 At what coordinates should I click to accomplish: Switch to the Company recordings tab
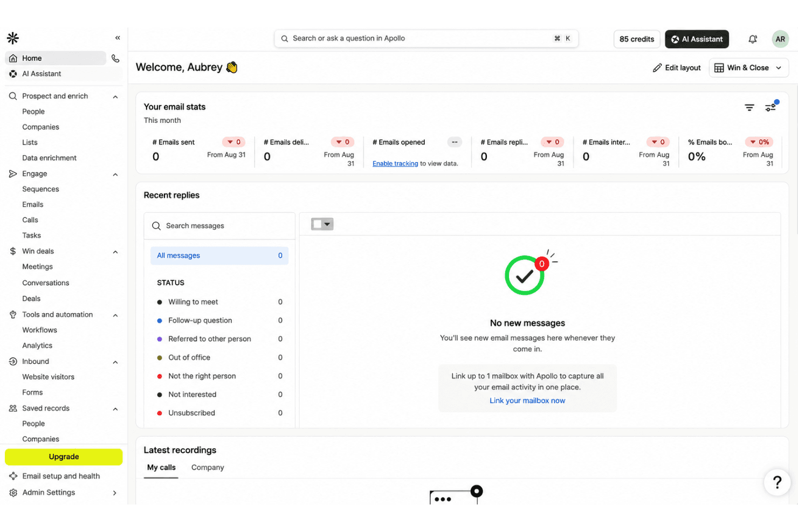pyautogui.click(x=208, y=467)
